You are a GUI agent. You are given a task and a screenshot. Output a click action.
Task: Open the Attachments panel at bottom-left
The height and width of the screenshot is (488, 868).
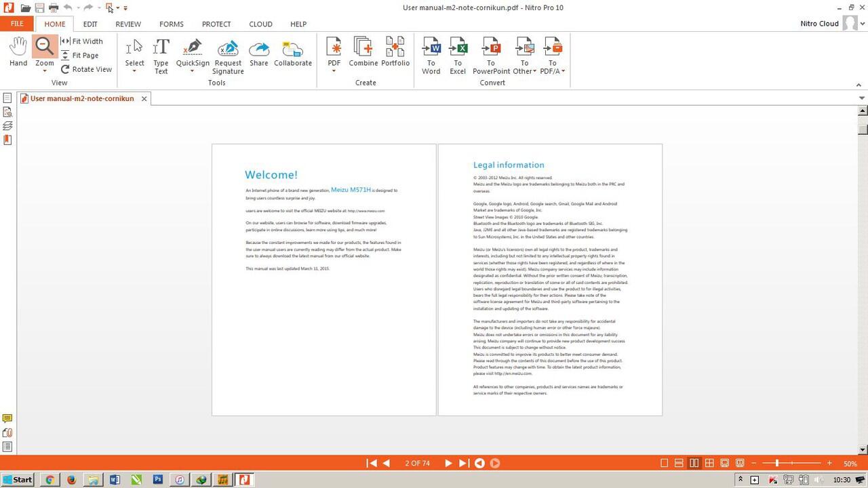coord(7,433)
